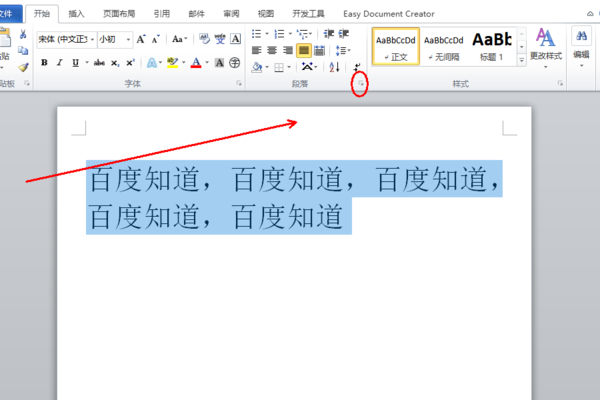Open the font size dropdown 小初

[128, 39]
